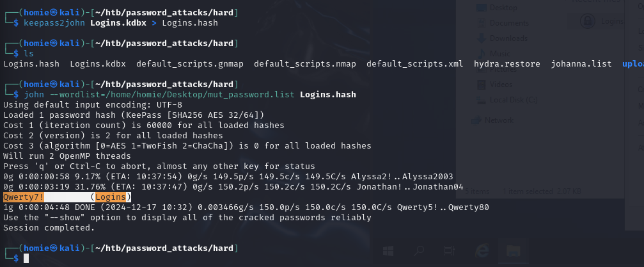The width and height of the screenshot is (644, 267).
Task: Open the Downloads folder in the sidebar
Action: coord(508,38)
